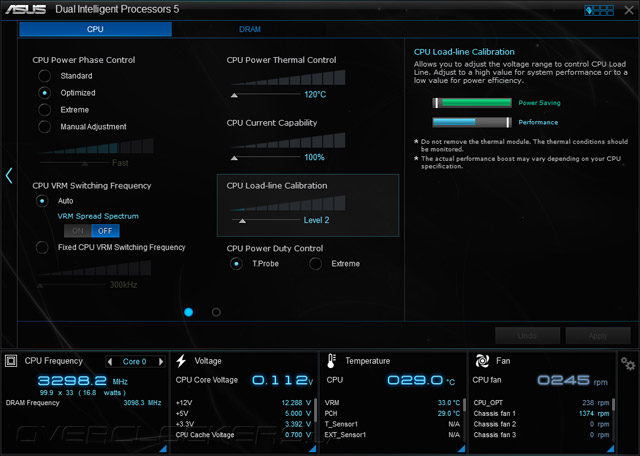Click the lightning bolt Voltage icon

click(181, 360)
